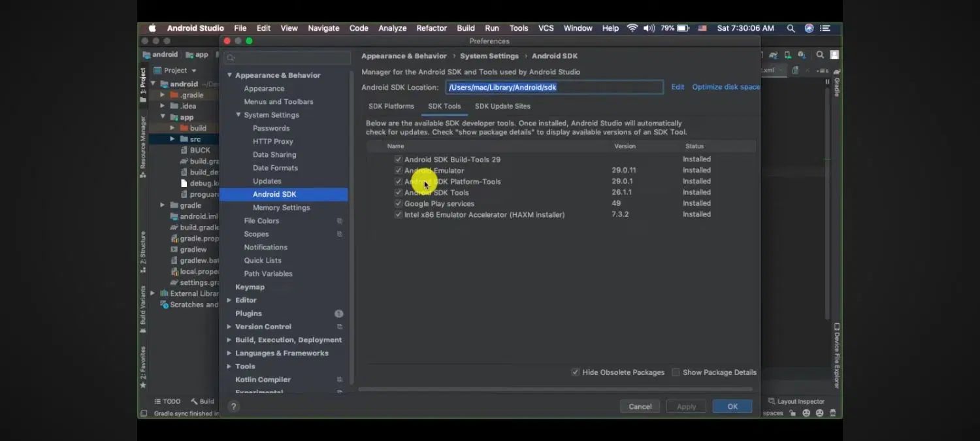Viewport: 980px width, 441px height.
Task: Open the Resource Manager side tab
Action: 143,146
